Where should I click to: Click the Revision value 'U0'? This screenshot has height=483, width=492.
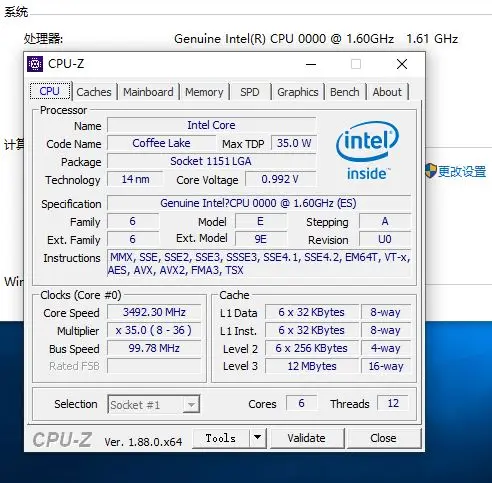point(385,239)
